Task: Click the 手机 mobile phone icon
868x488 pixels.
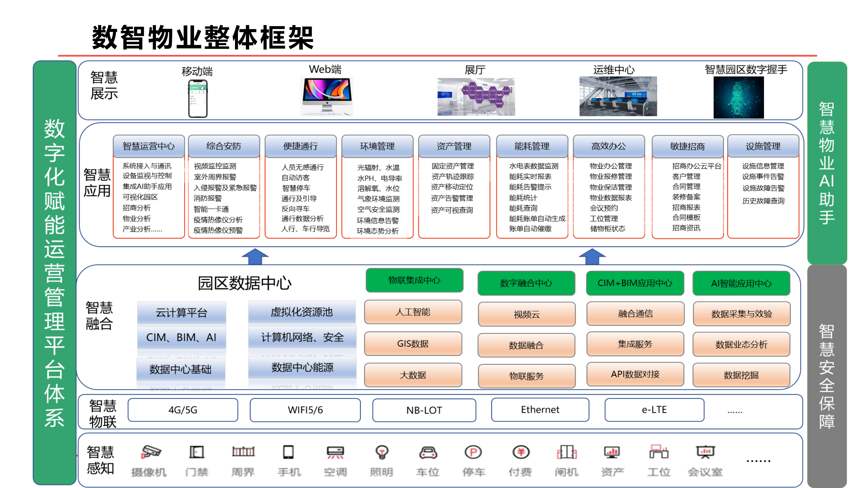Action: pyautogui.click(x=289, y=452)
